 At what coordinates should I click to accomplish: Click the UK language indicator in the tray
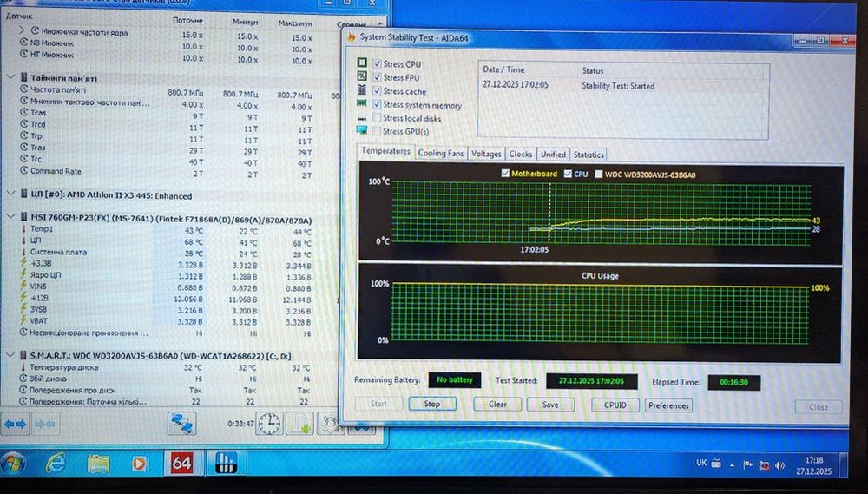coord(701,463)
